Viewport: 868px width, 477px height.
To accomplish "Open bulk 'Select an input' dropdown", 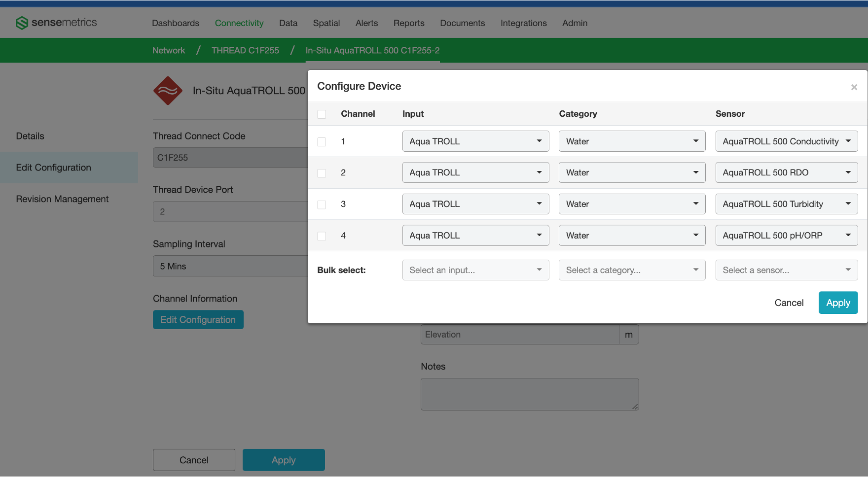I will 475,270.
